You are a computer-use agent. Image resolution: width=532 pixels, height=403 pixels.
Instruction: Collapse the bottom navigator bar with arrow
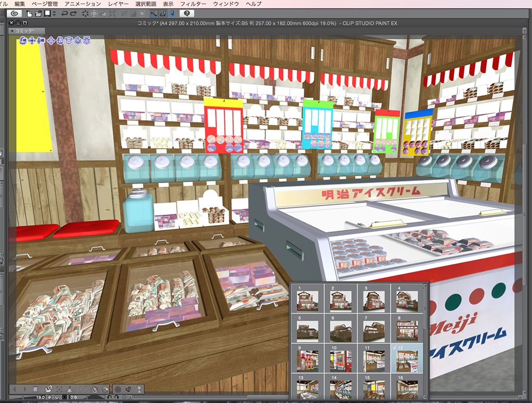(130, 397)
